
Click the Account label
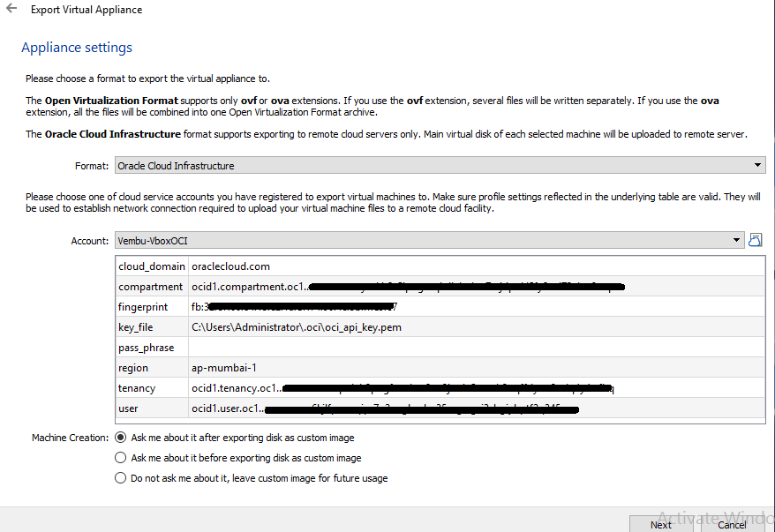(89, 241)
